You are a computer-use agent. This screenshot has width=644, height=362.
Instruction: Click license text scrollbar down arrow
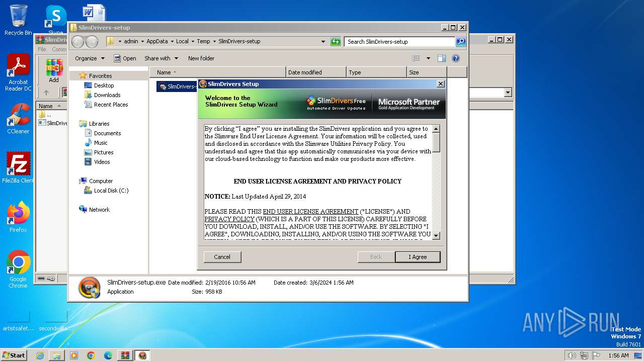(436, 235)
